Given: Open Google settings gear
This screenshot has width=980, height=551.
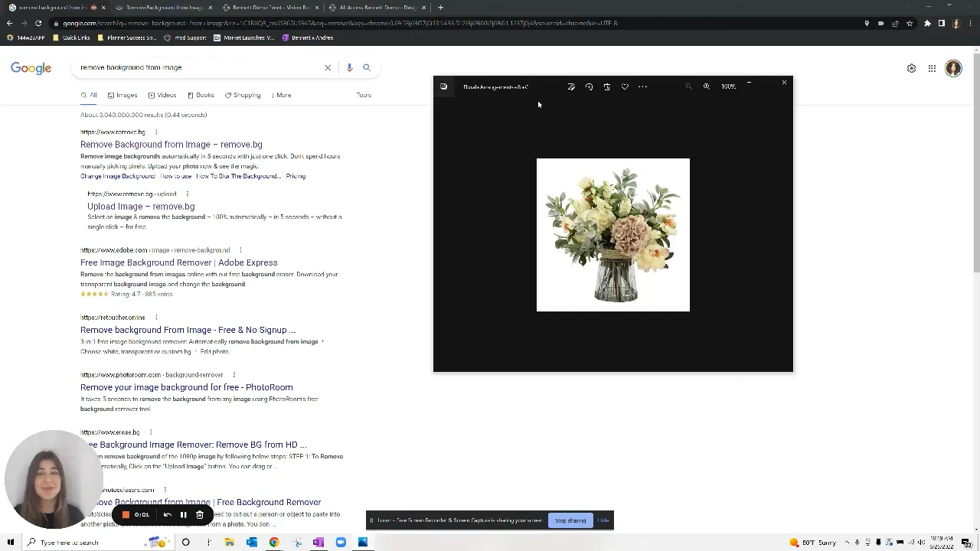Looking at the screenshot, I should click(x=911, y=68).
